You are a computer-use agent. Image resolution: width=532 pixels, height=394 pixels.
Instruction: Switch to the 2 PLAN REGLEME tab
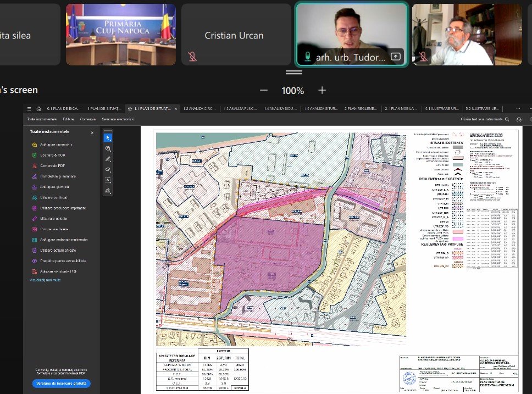[361, 109]
